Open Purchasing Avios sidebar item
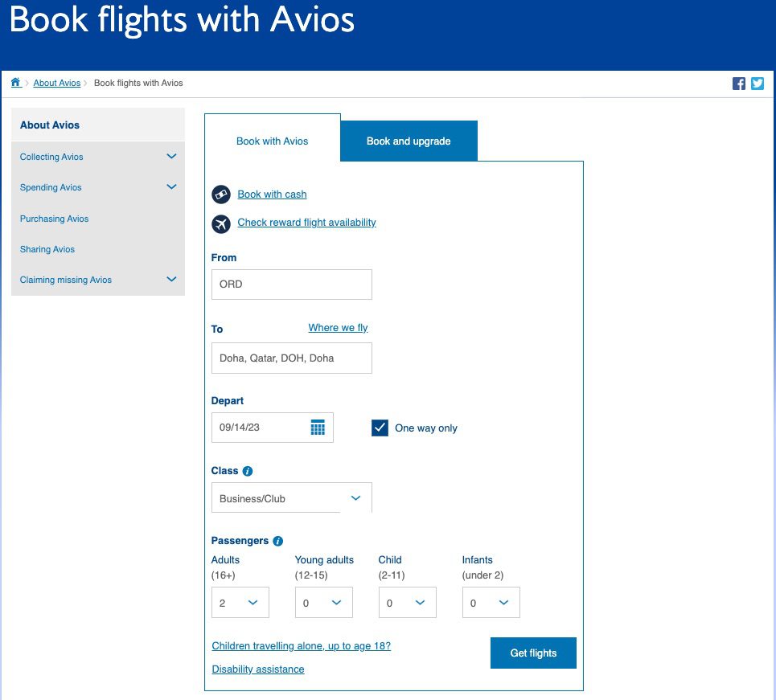This screenshot has height=700, width=776. pos(55,219)
